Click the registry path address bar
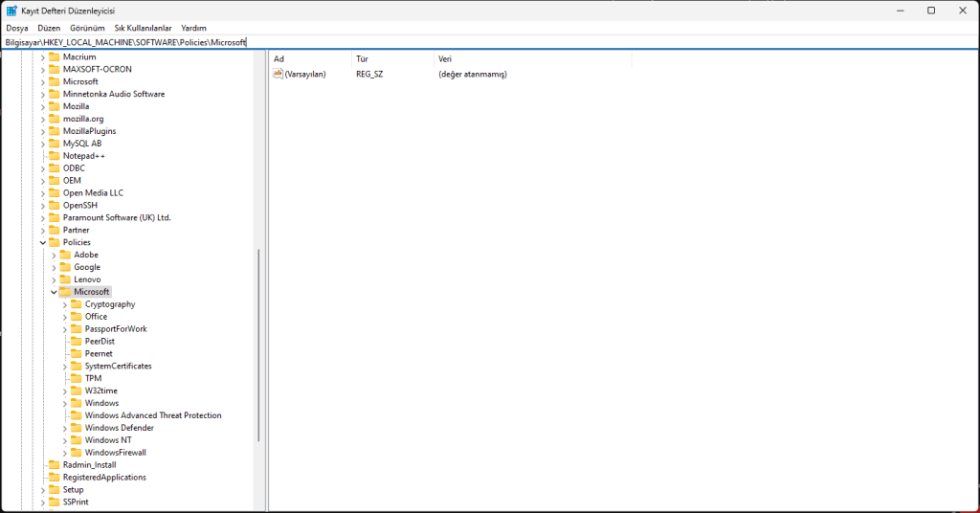This screenshot has width=980, height=513. (x=479, y=42)
